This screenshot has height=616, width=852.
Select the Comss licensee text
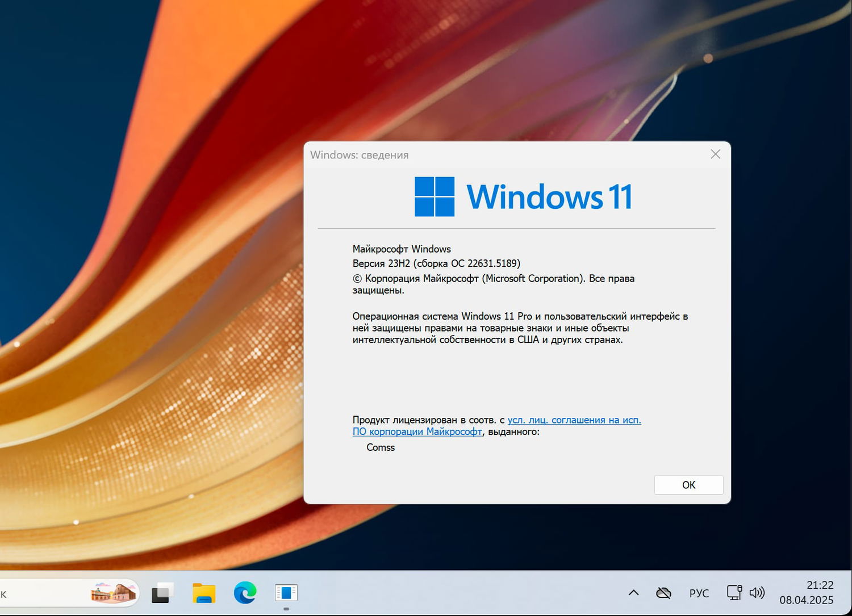point(380,447)
